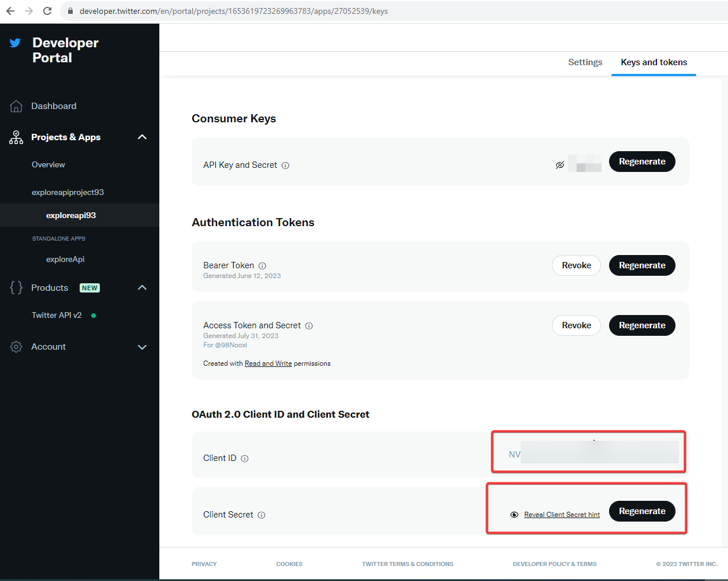728x581 pixels.
Task: Toggle hidden-eye icon for API Key visibility
Action: 560,165
